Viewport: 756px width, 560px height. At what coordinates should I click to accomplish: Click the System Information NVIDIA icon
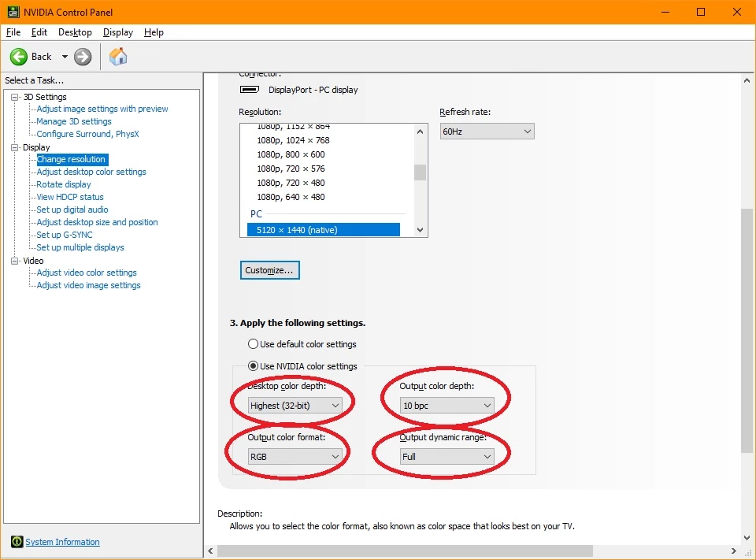pyautogui.click(x=17, y=542)
